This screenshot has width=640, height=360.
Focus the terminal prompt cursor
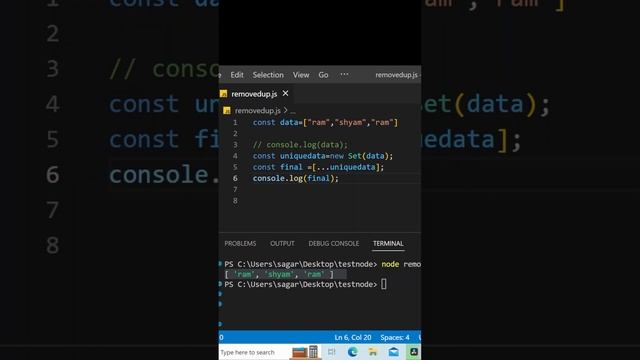tap(384, 284)
